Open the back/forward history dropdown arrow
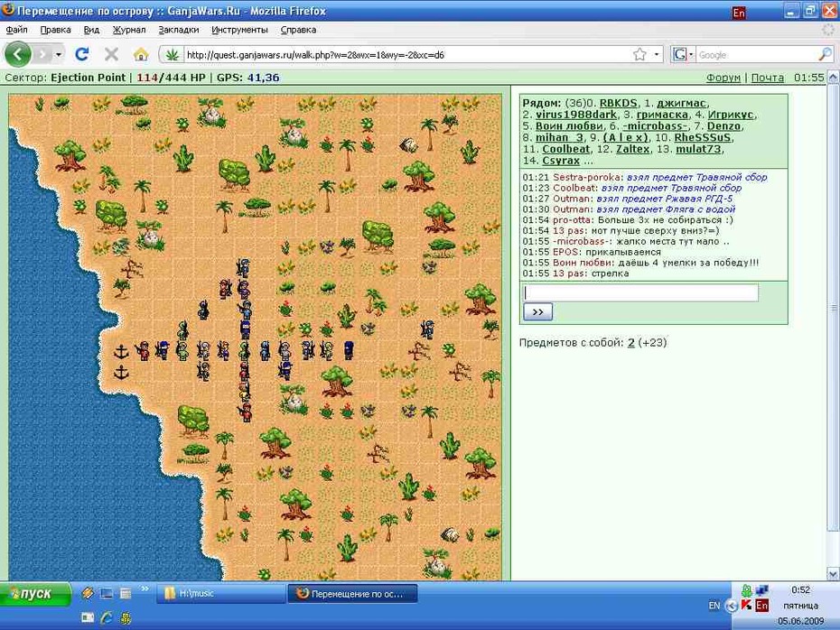This screenshot has width=840, height=630. 59,54
